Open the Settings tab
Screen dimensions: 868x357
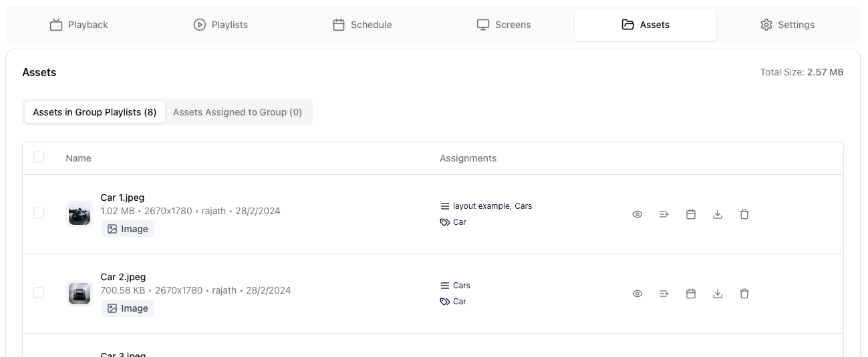point(787,25)
